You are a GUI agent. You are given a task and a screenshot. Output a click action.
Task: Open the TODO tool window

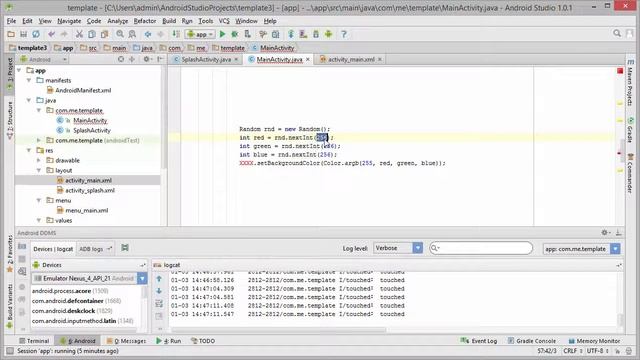(x=203, y=341)
